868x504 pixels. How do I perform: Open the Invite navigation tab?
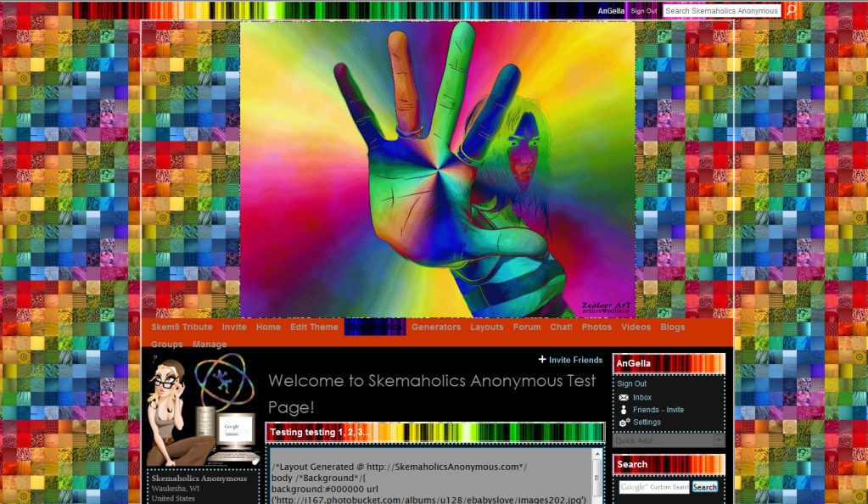234,328
